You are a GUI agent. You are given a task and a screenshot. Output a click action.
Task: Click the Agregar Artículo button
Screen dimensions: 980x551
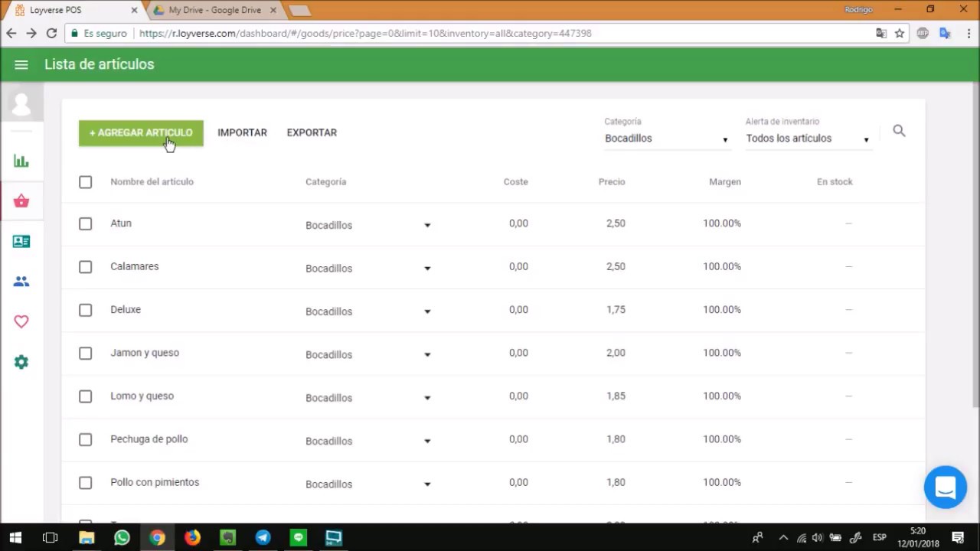(x=141, y=132)
